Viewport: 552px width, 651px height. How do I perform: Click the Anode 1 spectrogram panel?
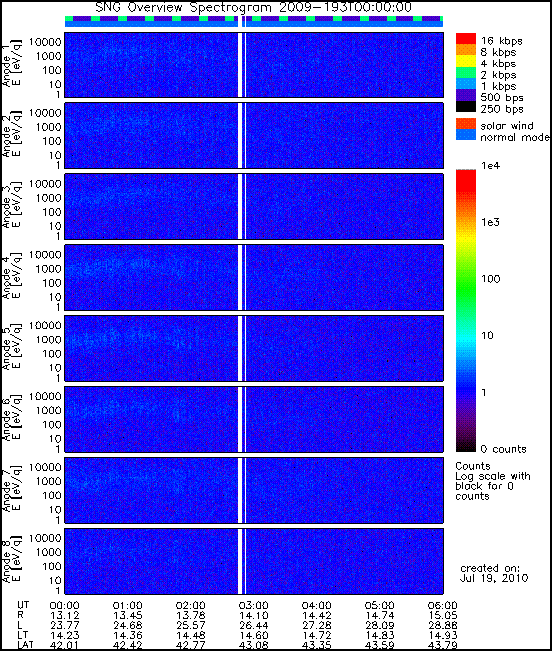point(254,65)
